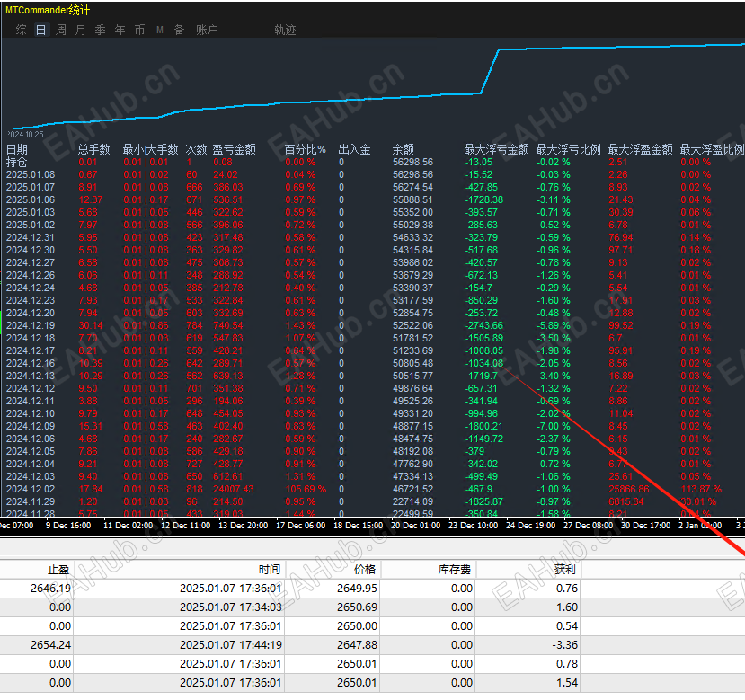Image resolution: width=745 pixels, height=700 pixels.
Task: Click balance value 56298.56 in 持仓 row
Action: click(412, 162)
